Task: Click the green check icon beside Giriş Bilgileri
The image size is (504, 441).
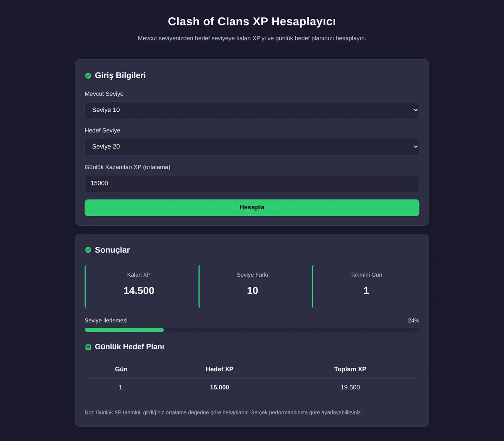Action: pos(88,76)
